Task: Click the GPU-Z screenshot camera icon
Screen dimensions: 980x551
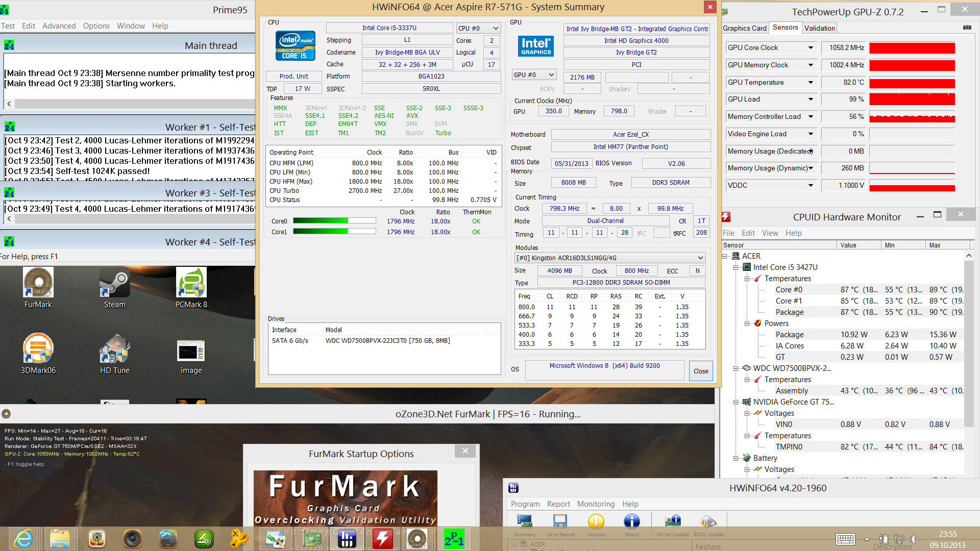Action: pos(967,28)
